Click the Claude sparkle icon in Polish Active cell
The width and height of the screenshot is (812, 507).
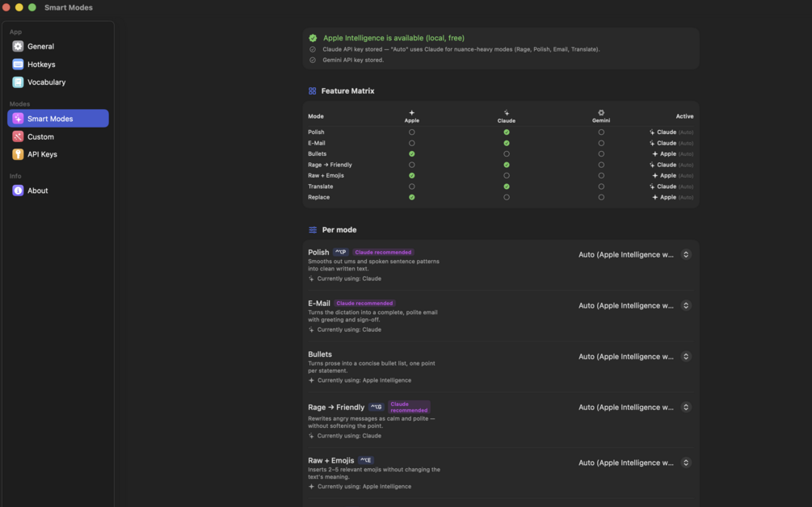(x=652, y=132)
